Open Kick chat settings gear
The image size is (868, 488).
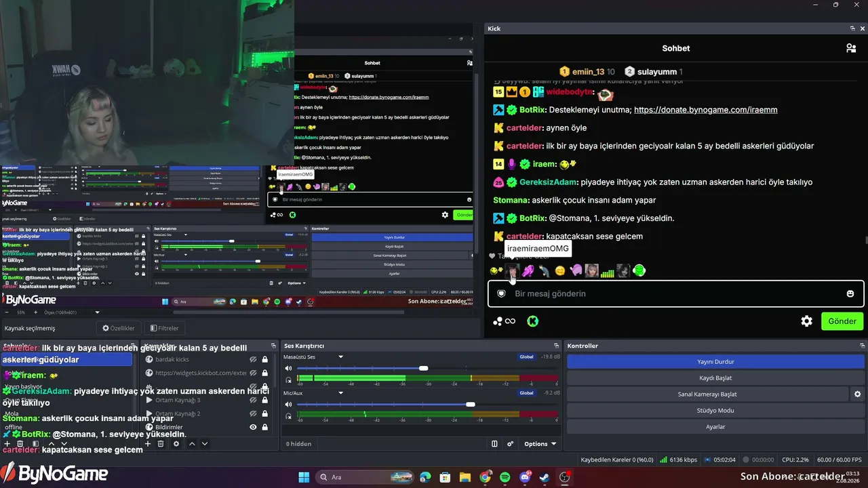point(806,321)
